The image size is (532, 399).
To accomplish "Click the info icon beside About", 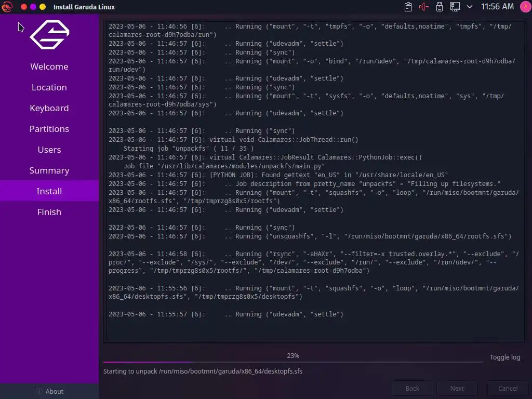I will tap(39, 391).
